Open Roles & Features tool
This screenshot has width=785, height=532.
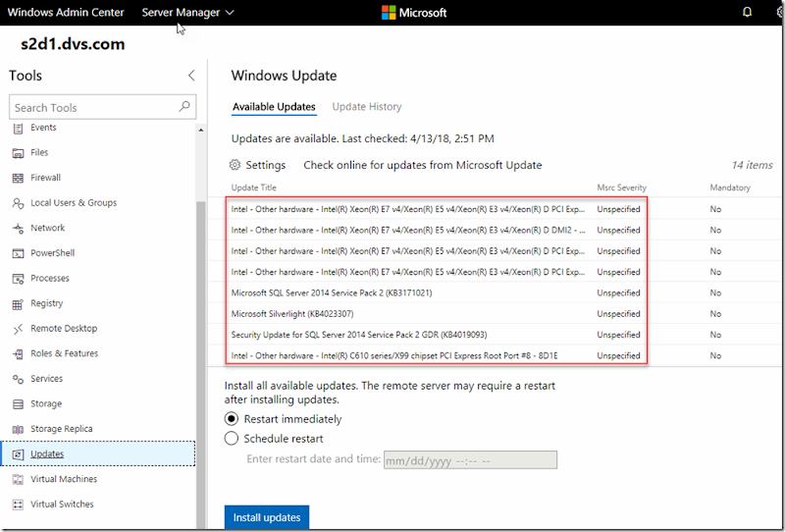pyautogui.click(x=64, y=353)
